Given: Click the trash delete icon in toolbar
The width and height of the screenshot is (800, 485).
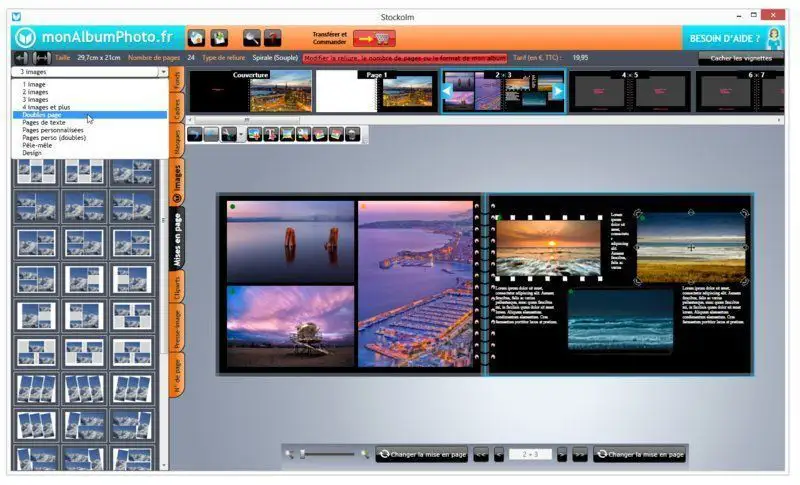Looking at the screenshot, I should click(x=352, y=134).
